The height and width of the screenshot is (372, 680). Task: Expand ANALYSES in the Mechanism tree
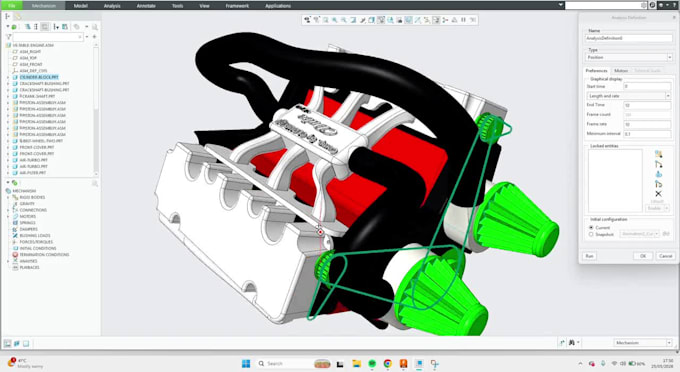coord(8,261)
